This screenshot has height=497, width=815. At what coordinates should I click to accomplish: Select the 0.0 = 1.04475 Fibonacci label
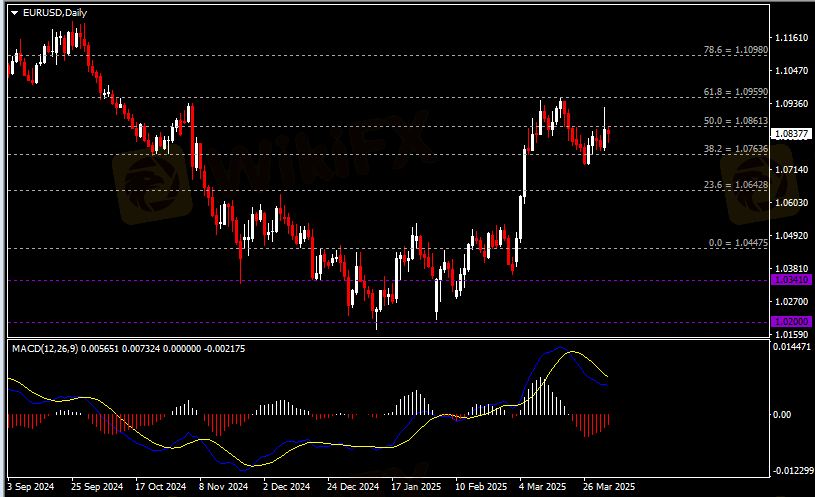click(738, 243)
